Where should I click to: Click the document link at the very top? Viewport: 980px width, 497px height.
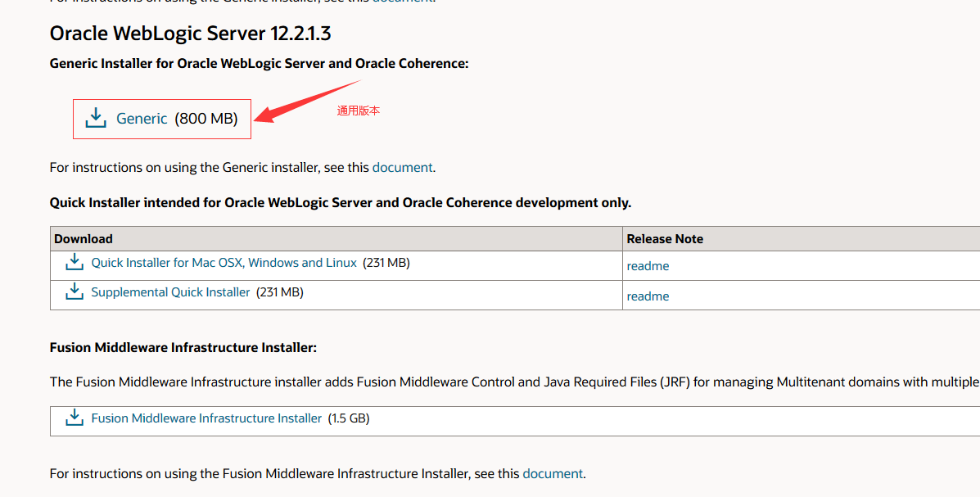pos(403,2)
